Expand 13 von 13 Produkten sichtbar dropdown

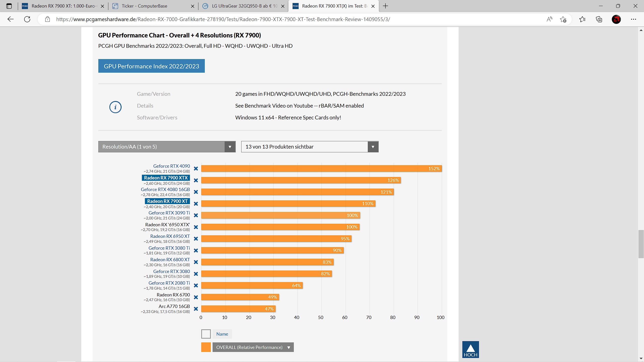point(310,147)
